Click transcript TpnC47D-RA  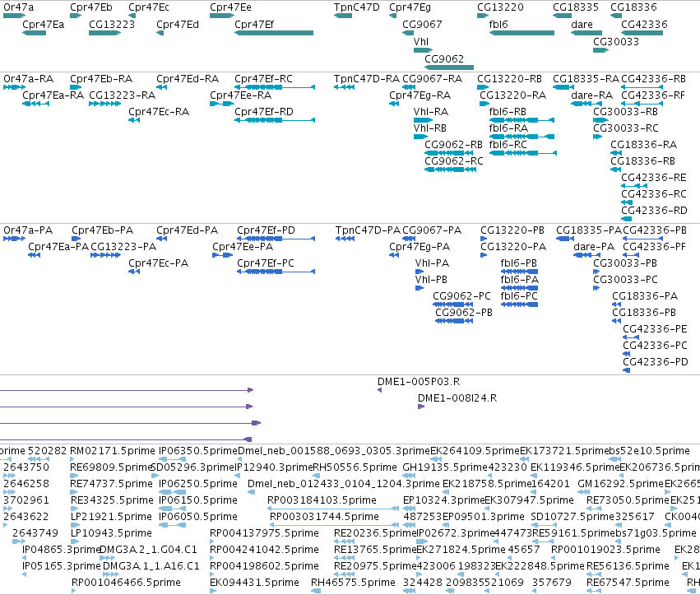point(344,87)
